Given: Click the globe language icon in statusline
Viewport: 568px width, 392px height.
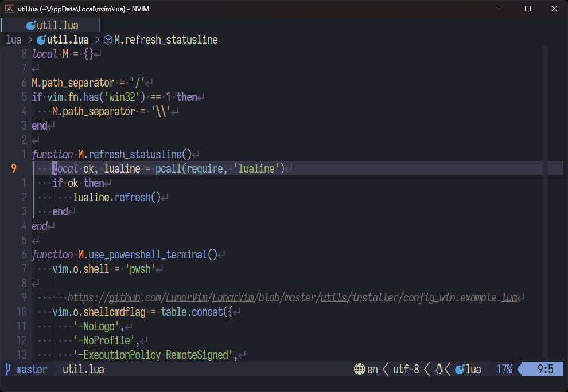Looking at the screenshot, I should coord(360,369).
